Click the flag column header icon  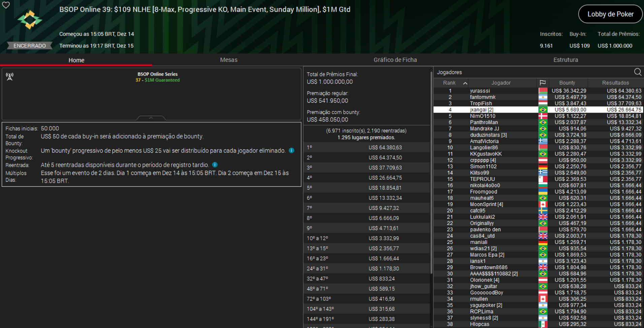click(x=543, y=82)
